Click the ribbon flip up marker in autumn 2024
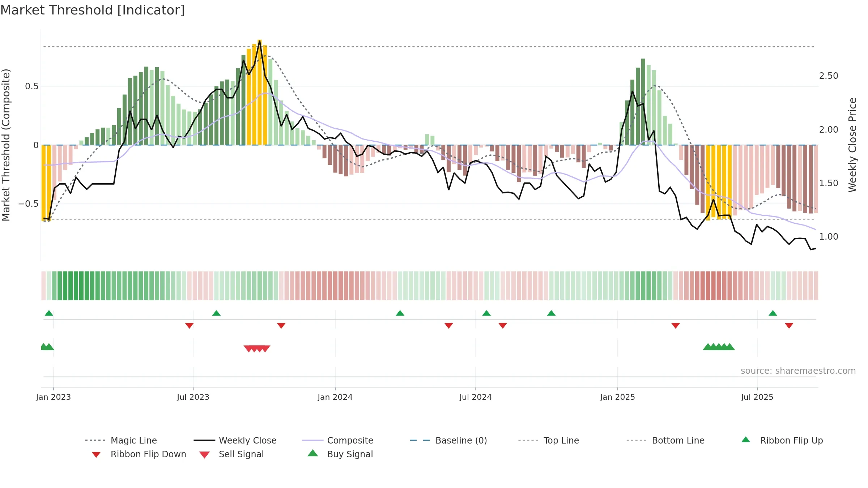Screen dimensions: 868x488 coord(551,313)
